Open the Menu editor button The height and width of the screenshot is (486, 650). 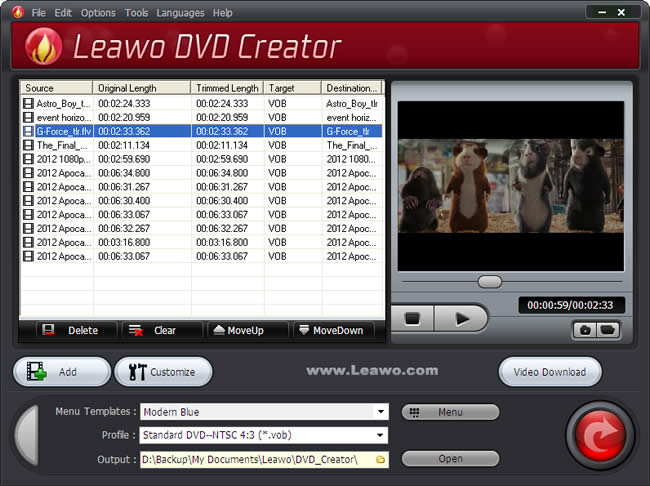tap(450, 412)
